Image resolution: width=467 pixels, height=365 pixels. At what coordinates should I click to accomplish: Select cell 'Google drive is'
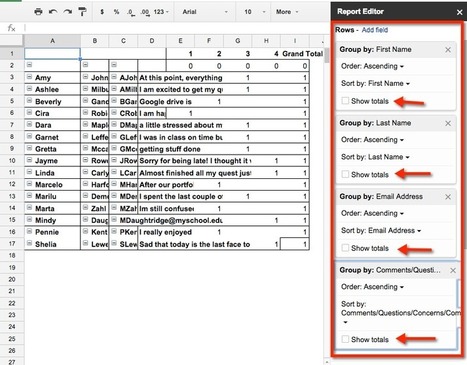click(x=166, y=101)
